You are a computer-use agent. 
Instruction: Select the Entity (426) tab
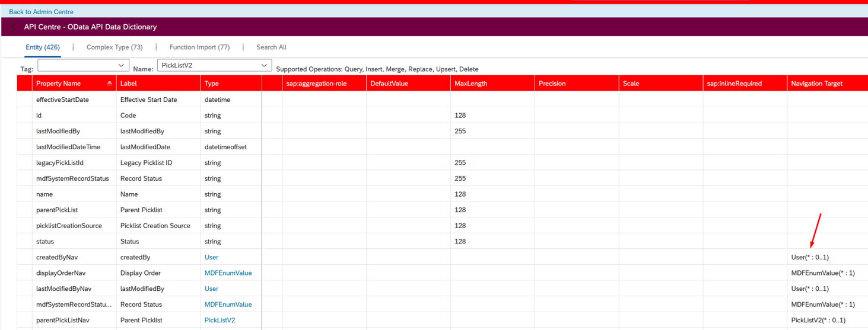point(43,47)
